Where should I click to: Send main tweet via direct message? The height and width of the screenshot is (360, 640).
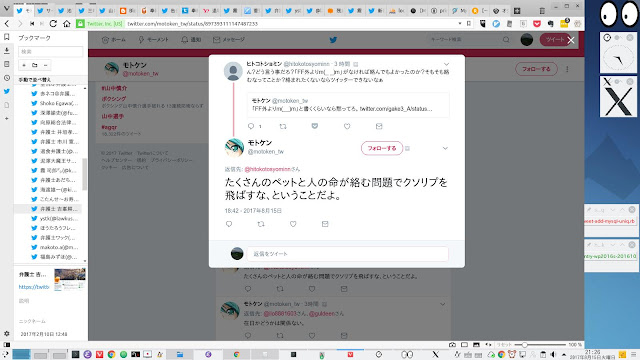coord(325,224)
